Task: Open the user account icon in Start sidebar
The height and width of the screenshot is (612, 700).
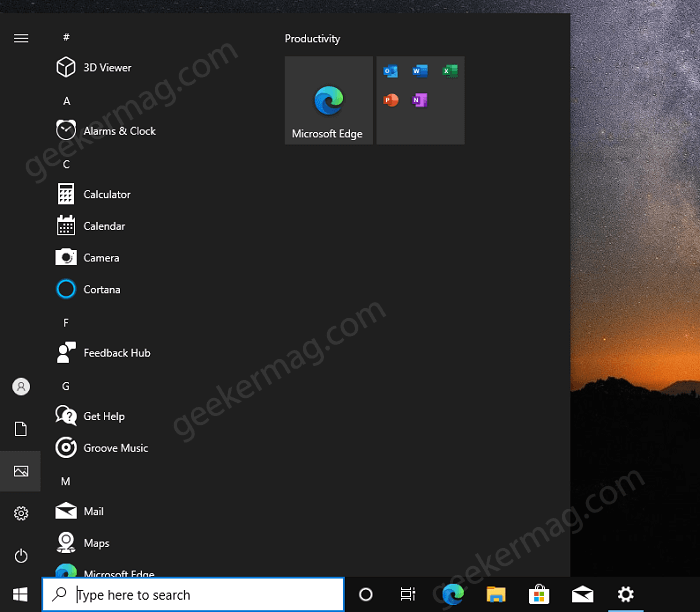Action: coord(21,387)
